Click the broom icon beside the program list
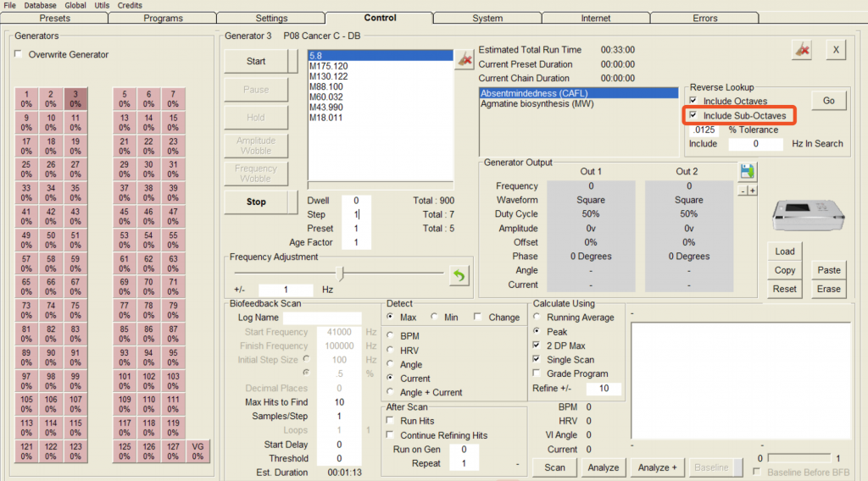Image resolution: width=868 pixels, height=481 pixels. [x=464, y=58]
